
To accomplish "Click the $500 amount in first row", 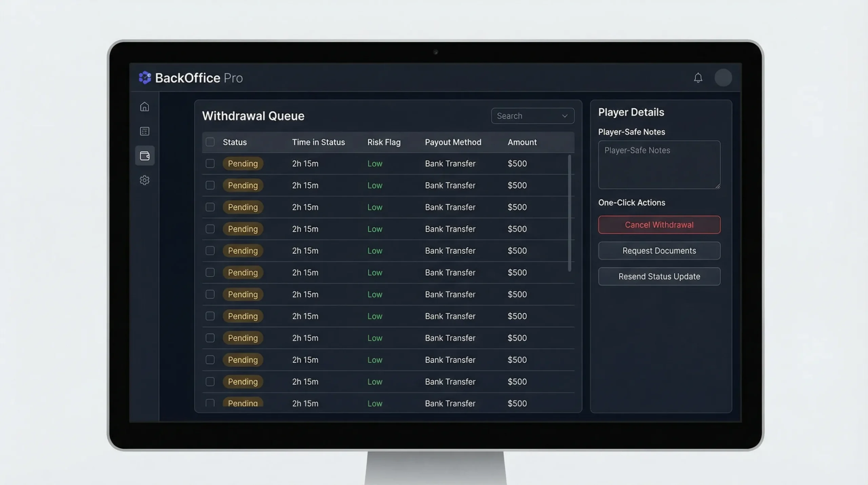I will click(517, 164).
